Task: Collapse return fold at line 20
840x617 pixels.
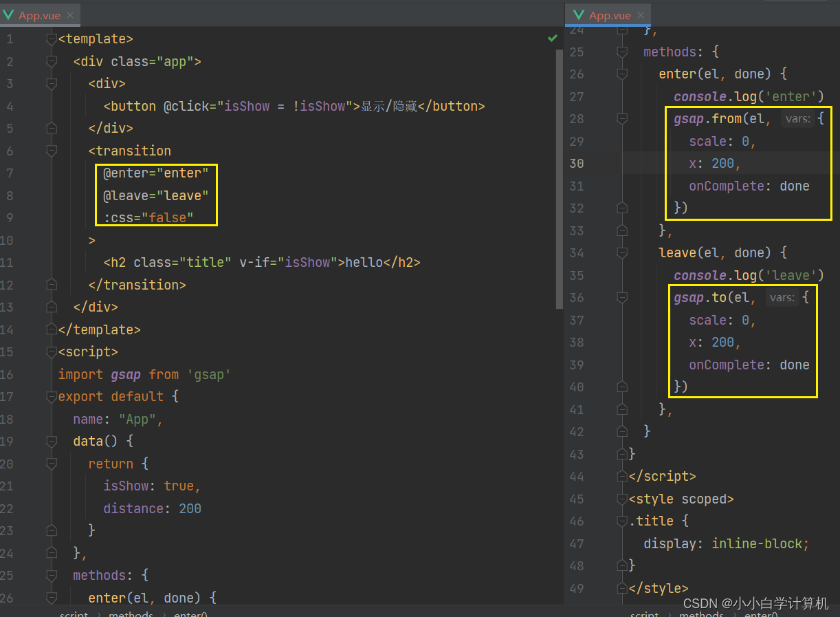Action: [51, 464]
